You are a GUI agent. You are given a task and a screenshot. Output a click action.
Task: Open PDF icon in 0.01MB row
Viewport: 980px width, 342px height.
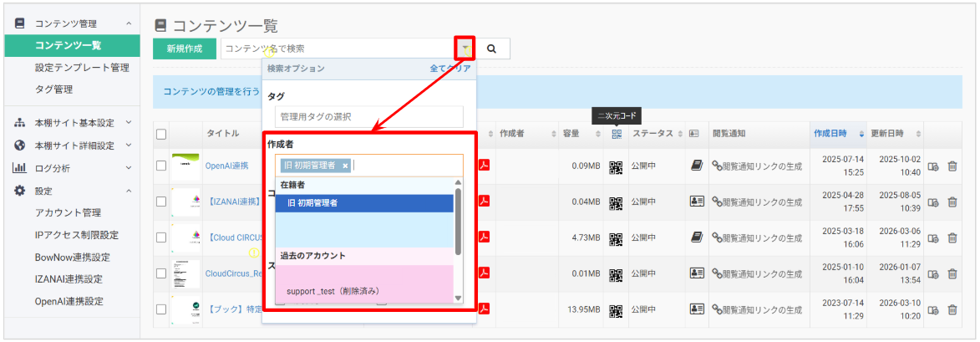(x=484, y=273)
